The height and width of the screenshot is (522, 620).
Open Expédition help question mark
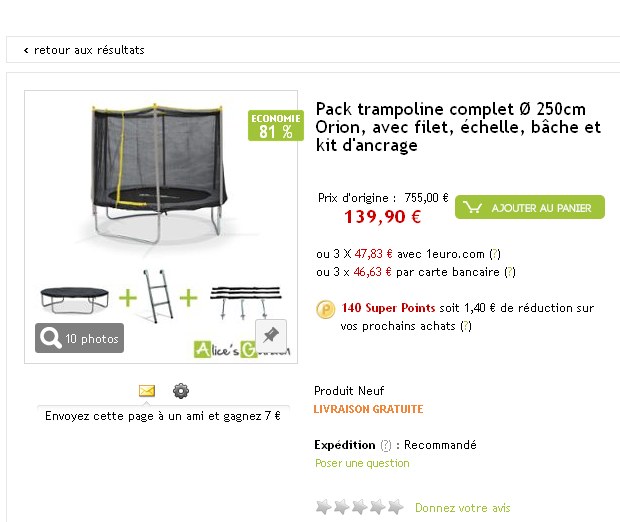click(386, 446)
